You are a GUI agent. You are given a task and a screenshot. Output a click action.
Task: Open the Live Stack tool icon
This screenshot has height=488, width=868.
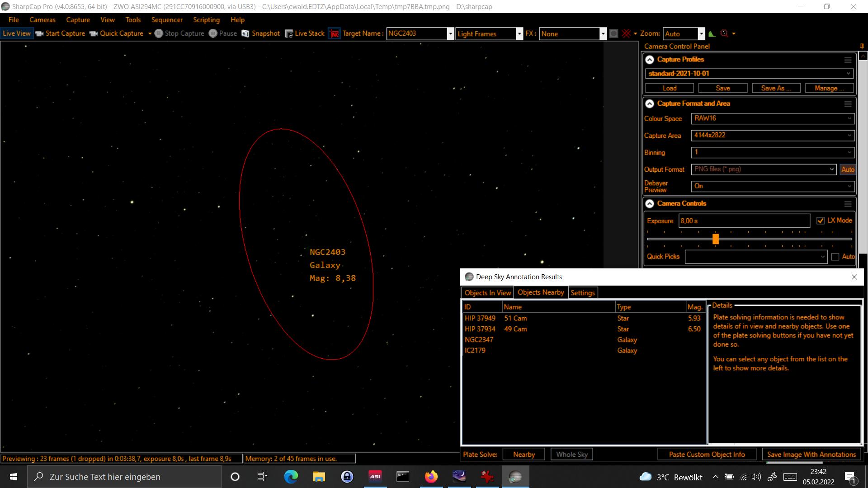288,33
